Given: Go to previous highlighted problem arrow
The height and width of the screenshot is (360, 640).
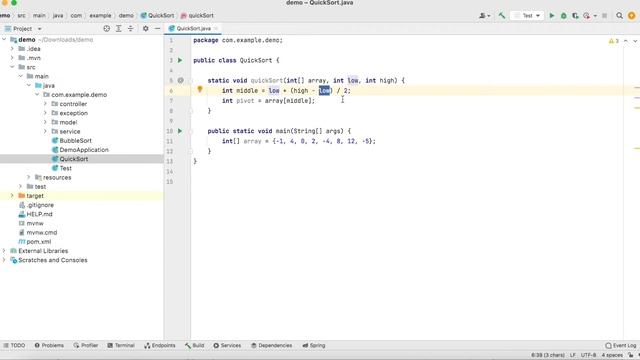Looking at the screenshot, I should click(x=626, y=41).
